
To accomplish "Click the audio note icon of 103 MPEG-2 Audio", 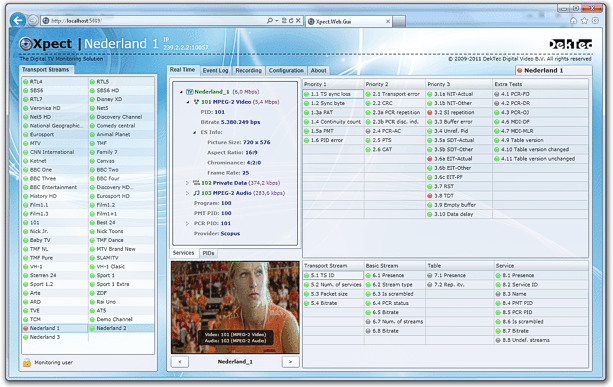I will (x=197, y=193).
